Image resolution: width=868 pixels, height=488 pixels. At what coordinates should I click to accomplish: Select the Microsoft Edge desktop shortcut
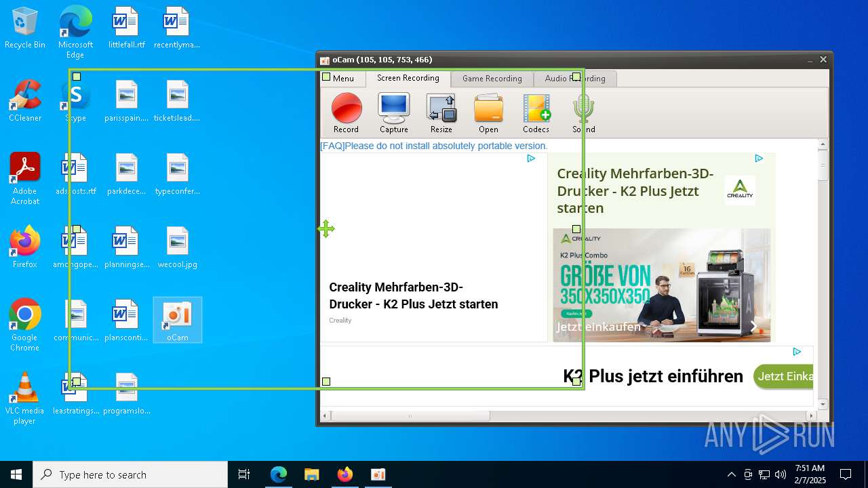[x=75, y=33]
